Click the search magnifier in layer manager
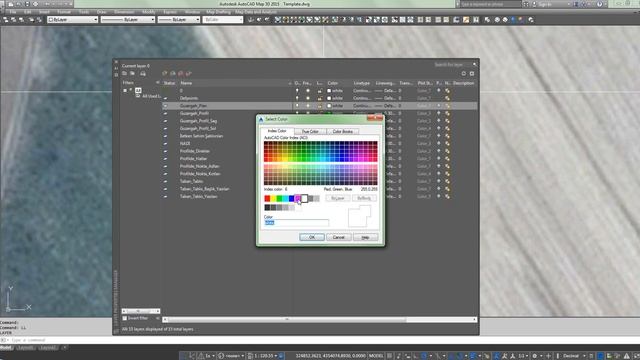Image resolution: width=640 pixels, height=360 pixels. (x=474, y=64)
